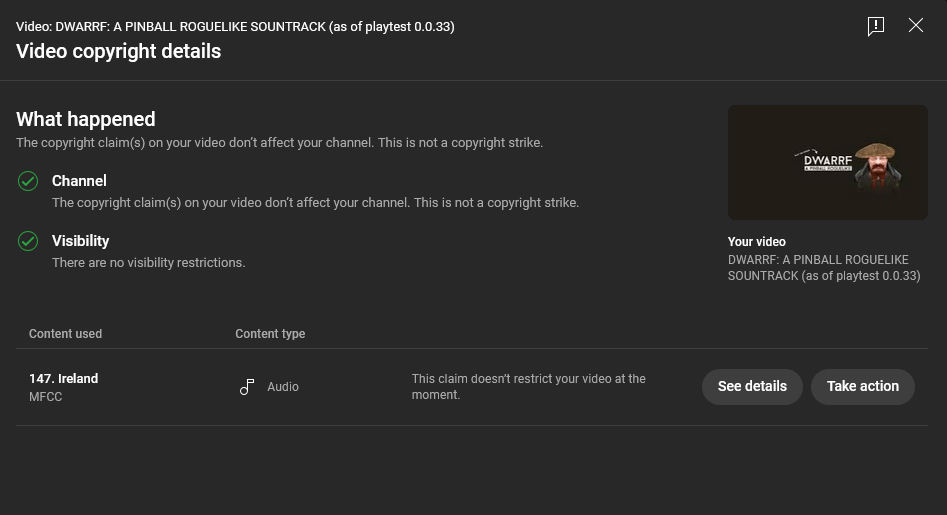Click the send feedback icon
The image size is (947, 515).
pyautogui.click(x=876, y=26)
